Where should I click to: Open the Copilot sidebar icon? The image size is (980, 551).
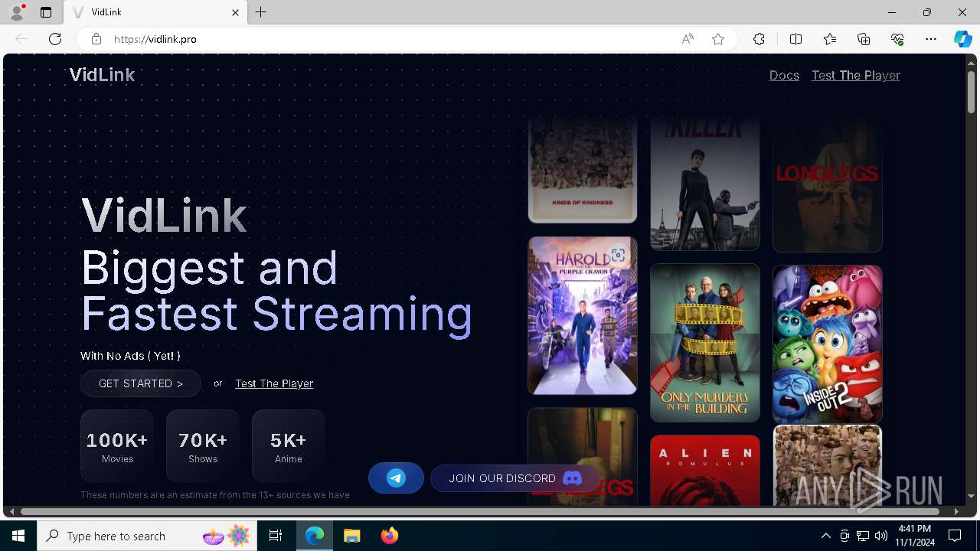click(x=962, y=39)
